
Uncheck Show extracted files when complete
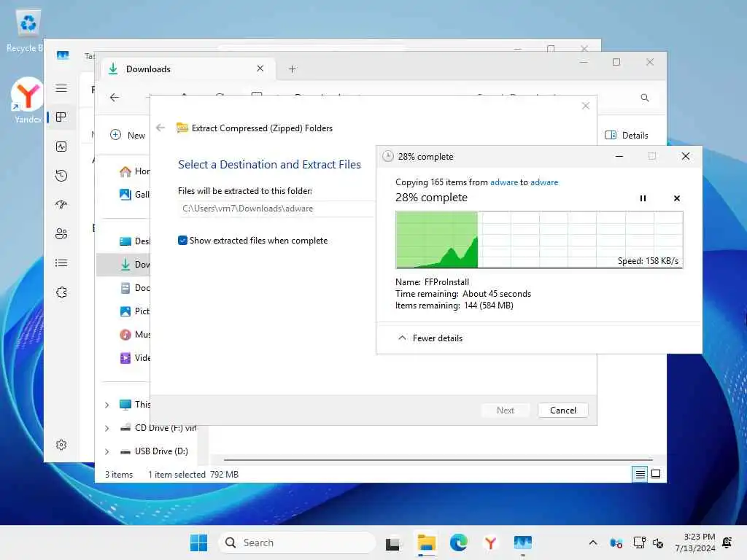pos(182,241)
